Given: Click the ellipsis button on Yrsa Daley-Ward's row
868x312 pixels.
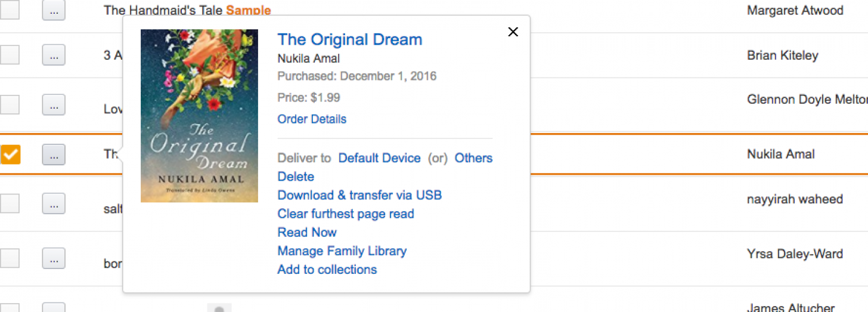Looking at the screenshot, I should [x=54, y=258].
